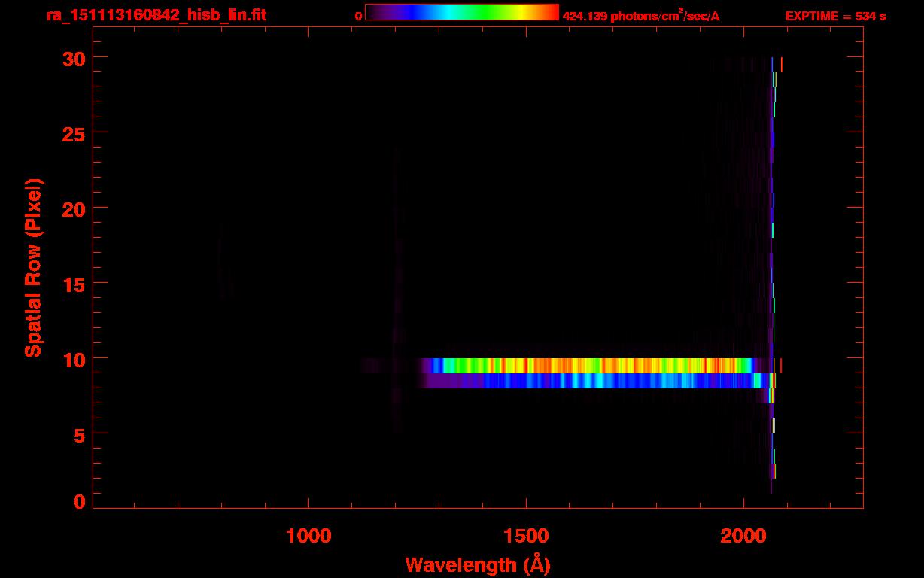Click the bright yellow-green spectrum band at row 9
924x578 pixels.
tap(587, 366)
